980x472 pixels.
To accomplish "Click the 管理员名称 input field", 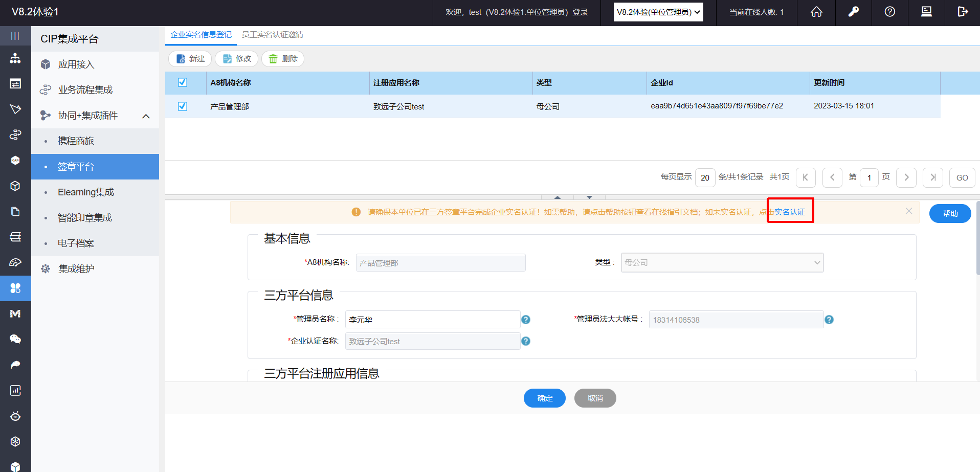I will [432, 320].
